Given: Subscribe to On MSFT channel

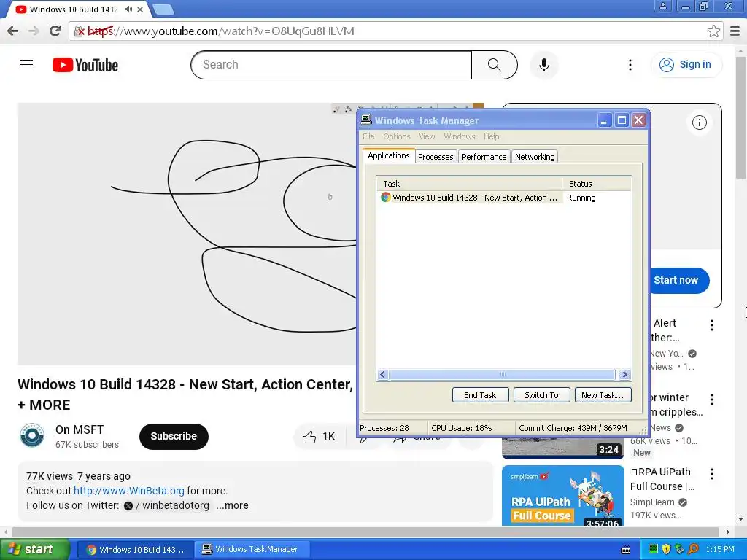Looking at the screenshot, I should 174,436.
